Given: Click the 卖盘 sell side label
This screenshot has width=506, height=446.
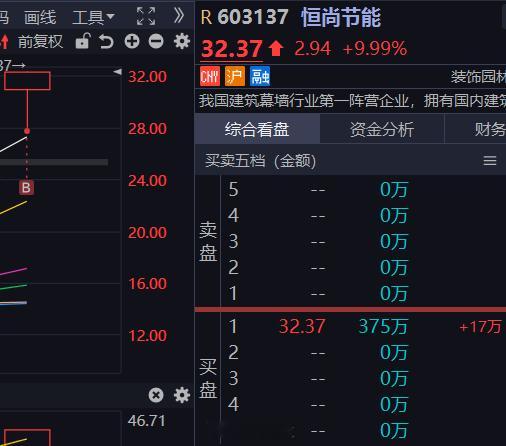Looking at the screenshot, I should [208, 242].
